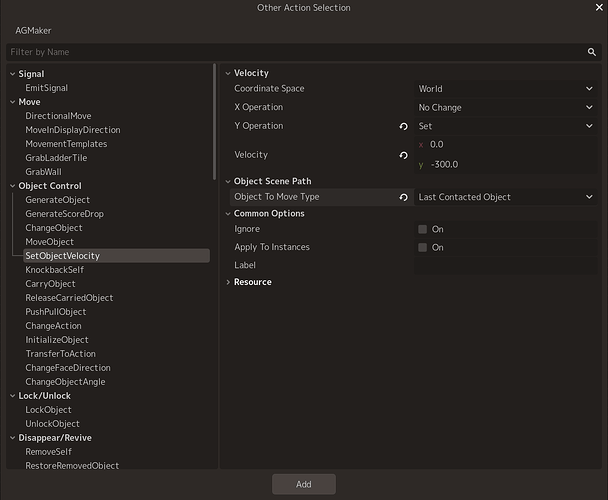The image size is (608, 500).
Task: Reset Velocity value using revert icon
Action: pos(403,155)
